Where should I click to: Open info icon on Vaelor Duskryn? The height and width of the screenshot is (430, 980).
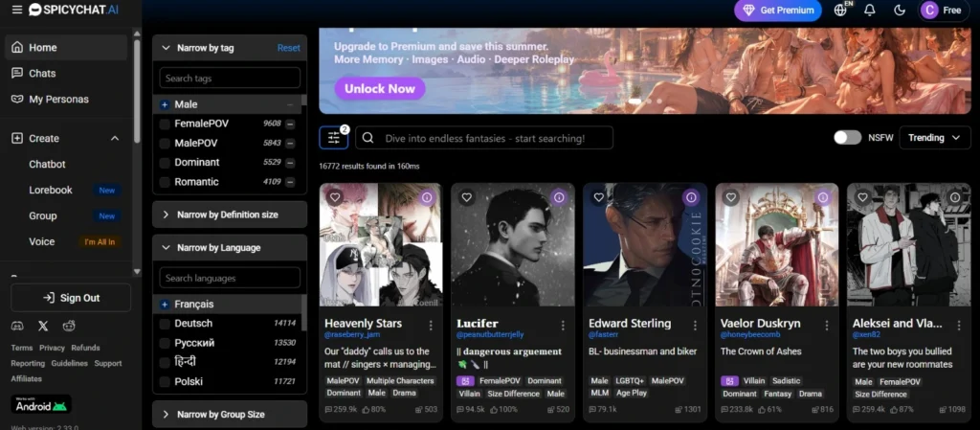coord(823,197)
